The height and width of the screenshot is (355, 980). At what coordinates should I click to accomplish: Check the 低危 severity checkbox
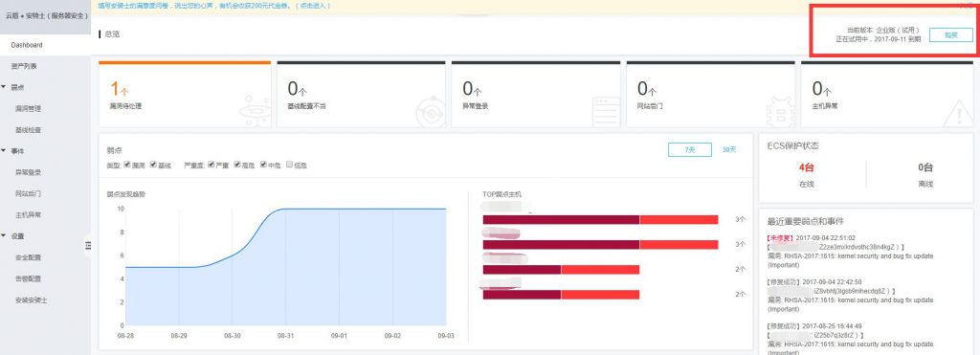coord(289,165)
